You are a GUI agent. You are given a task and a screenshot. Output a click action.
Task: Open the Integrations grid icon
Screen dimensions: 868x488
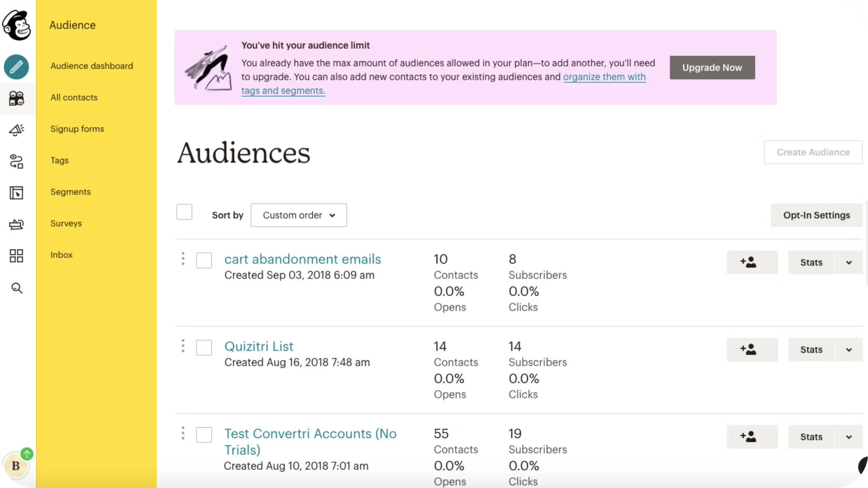[x=16, y=256]
